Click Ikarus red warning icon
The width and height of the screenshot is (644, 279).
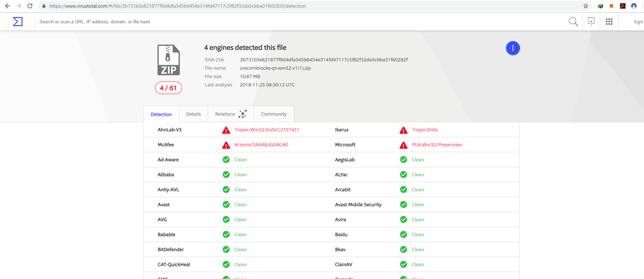404,130
